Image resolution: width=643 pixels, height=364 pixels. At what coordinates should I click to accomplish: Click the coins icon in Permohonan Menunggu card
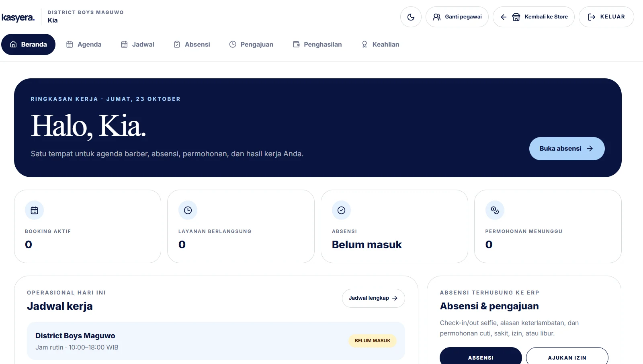coord(495,210)
